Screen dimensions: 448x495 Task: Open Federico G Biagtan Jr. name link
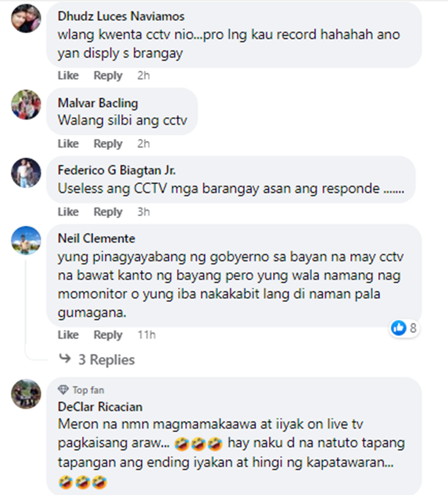click(116, 170)
